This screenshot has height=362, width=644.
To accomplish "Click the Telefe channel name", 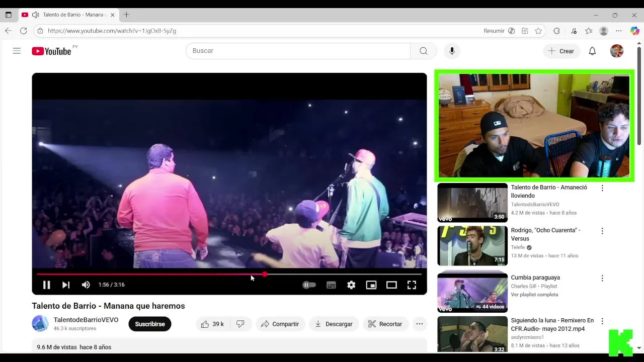I will 518,247.
